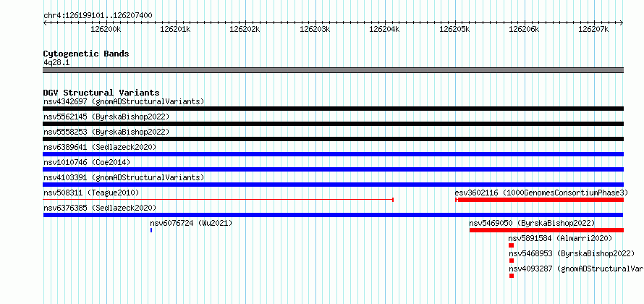Image resolution: width=644 pixels, height=304 pixels.
Task: Open variant label nsv1010746 (Coe2014)
Action: click(x=87, y=162)
